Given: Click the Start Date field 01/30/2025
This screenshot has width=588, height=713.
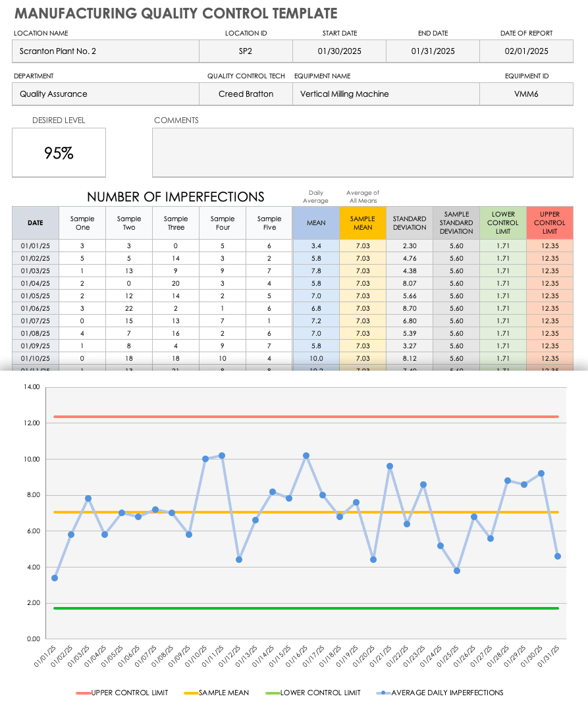Looking at the screenshot, I should coord(339,51).
